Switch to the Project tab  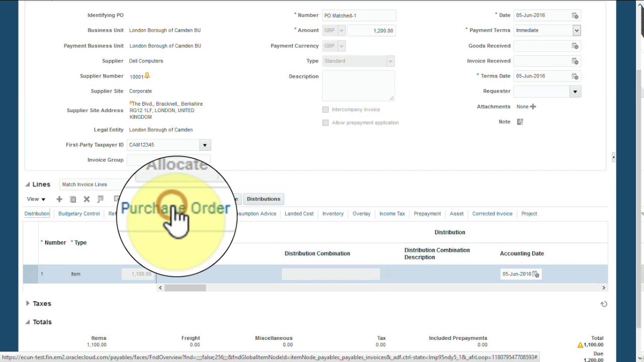pos(529,214)
